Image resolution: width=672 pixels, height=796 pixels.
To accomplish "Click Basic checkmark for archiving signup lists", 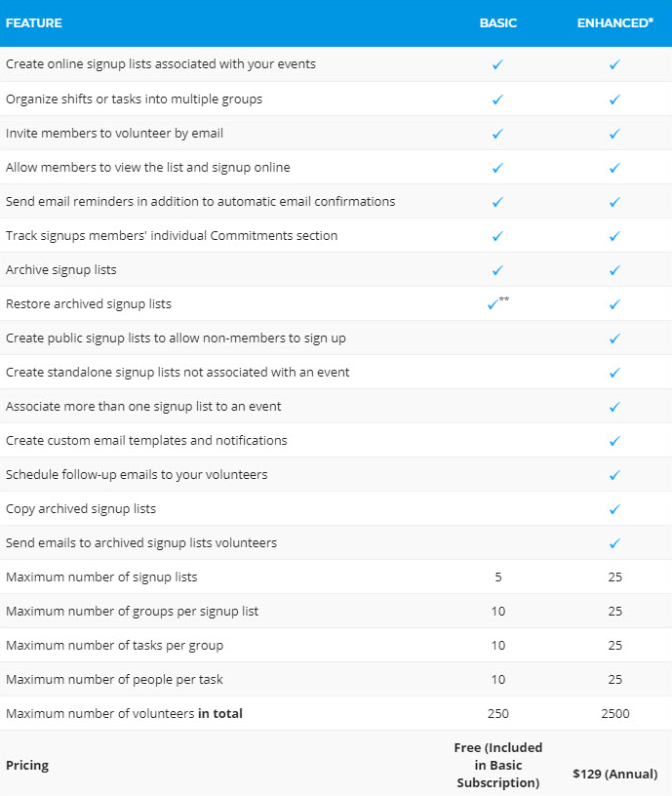I will point(497,270).
